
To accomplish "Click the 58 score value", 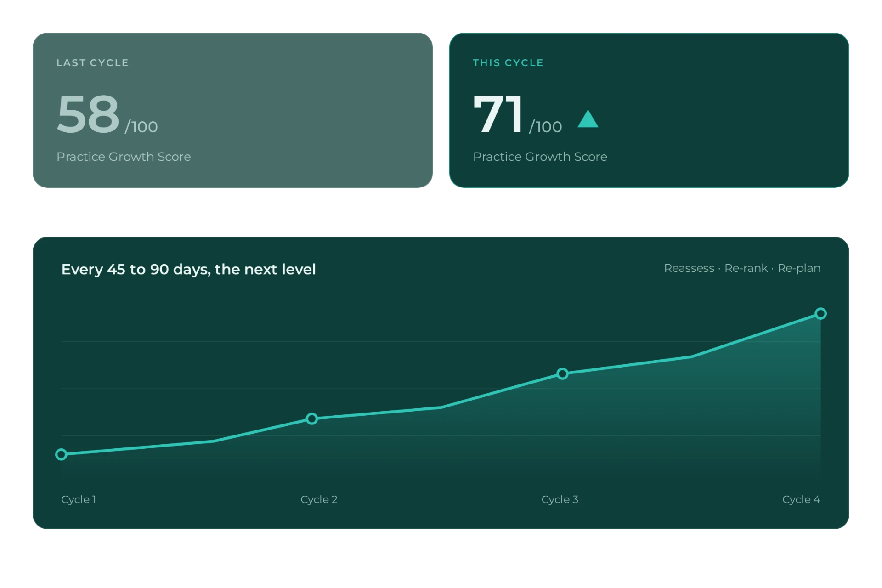I will pos(88,113).
